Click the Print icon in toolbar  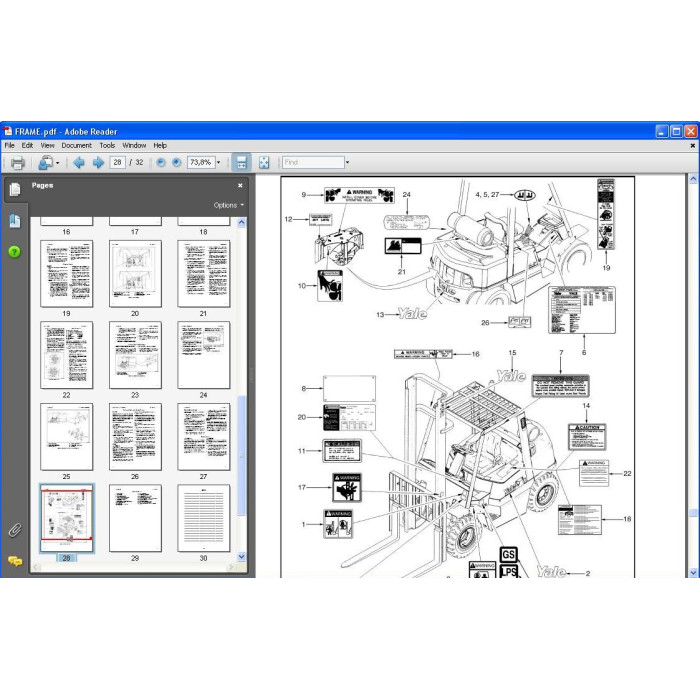click(x=17, y=163)
